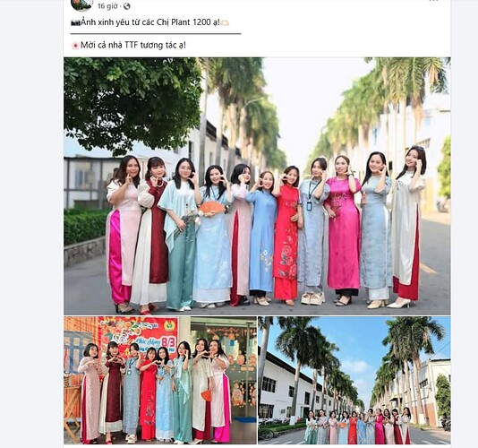Image resolution: width=478 pixels, height=448 pixels.
Task: Click the woman in the red floral ao dai in the large photo
Action: (286, 235)
